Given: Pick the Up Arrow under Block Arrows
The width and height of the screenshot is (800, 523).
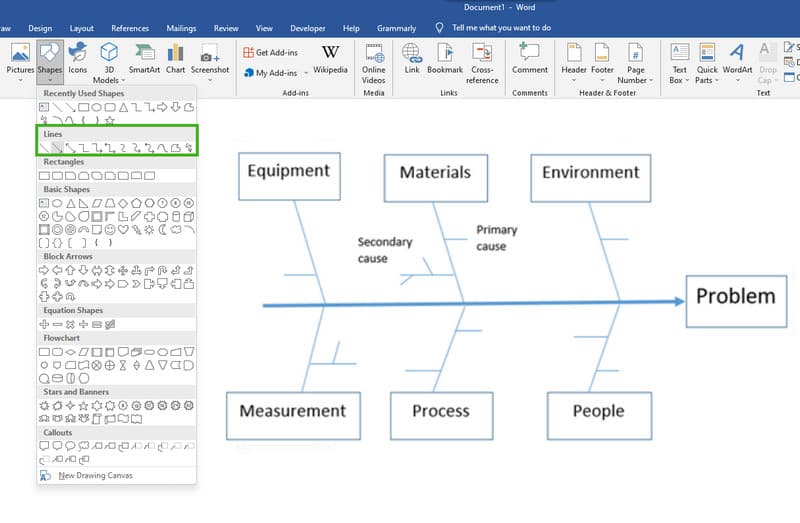Looking at the screenshot, I should [70, 270].
